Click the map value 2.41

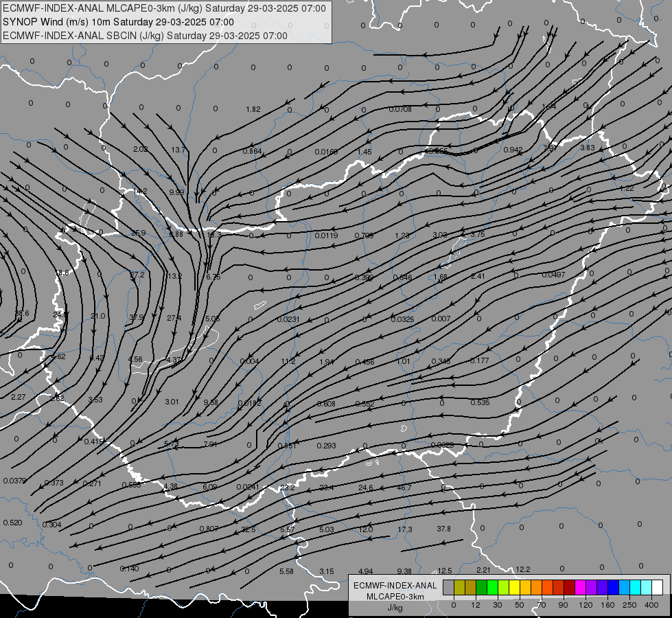[x=478, y=276]
